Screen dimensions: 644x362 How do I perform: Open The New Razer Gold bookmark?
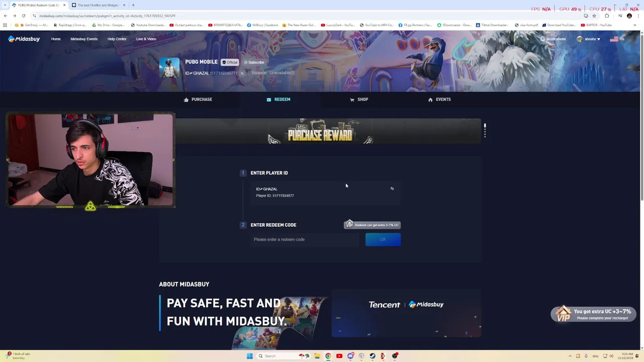(x=299, y=25)
